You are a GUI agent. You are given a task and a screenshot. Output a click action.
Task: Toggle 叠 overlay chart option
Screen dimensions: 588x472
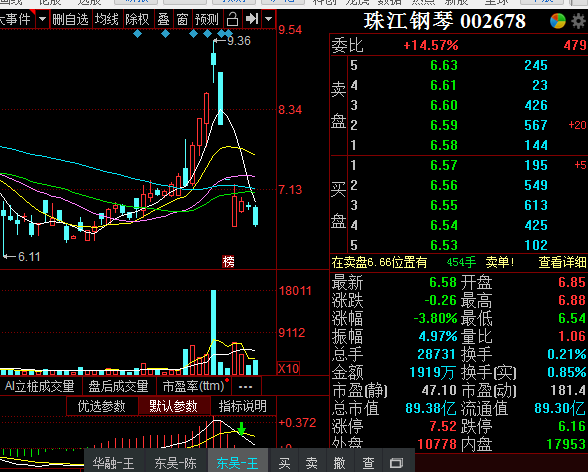coord(164,19)
